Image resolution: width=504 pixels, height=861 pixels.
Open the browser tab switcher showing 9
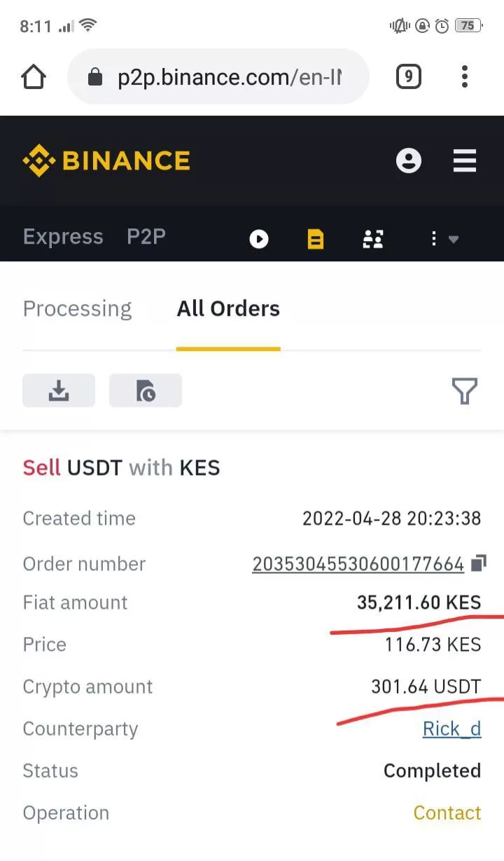click(408, 76)
